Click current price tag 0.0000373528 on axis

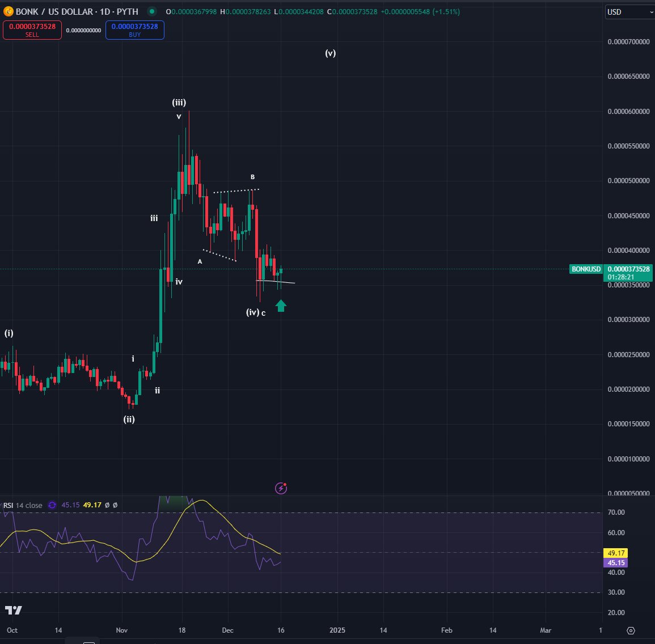coord(628,269)
